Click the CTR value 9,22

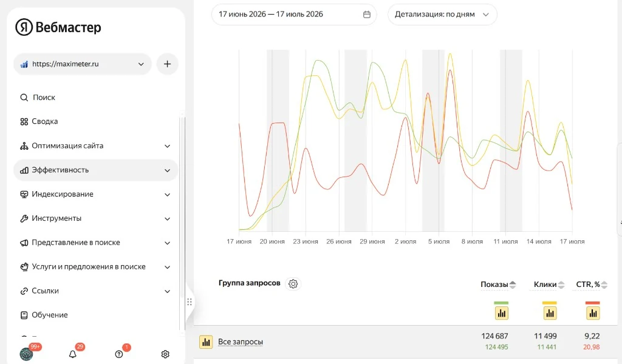coord(592,336)
